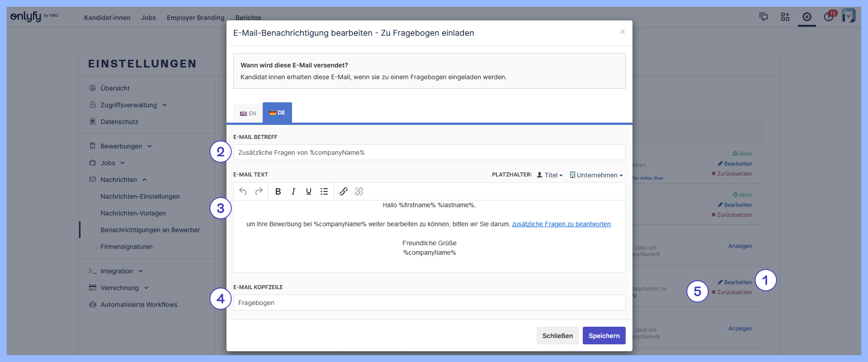This screenshot has height=362, width=868.
Task: Open Firmensignaturen in the sidebar
Action: (127, 247)
